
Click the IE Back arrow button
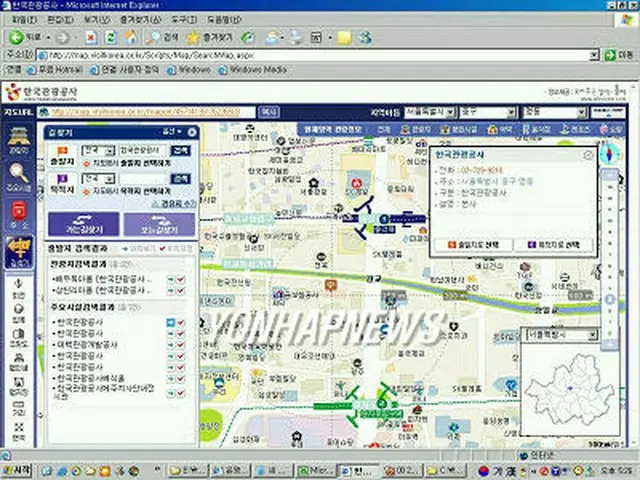pos(16,38)
